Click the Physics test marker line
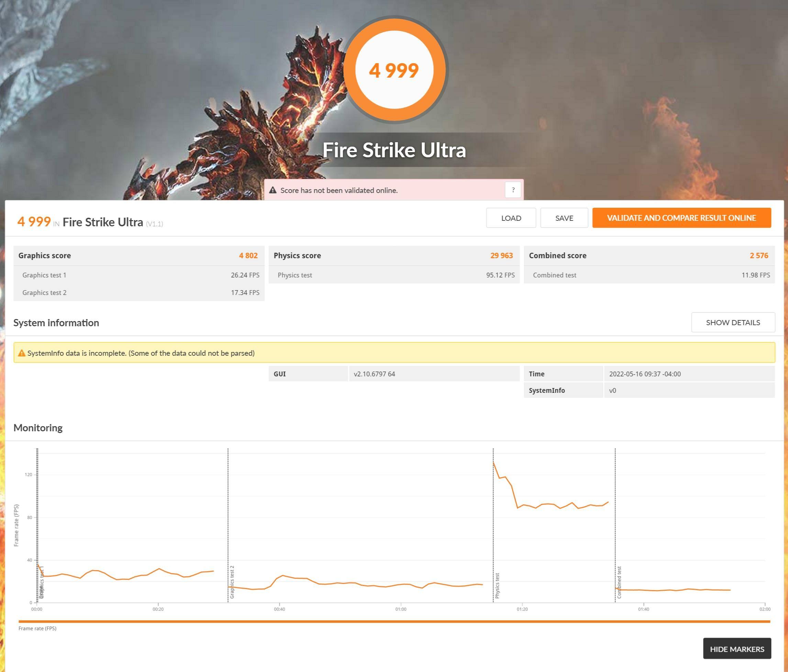 point(493,532)
